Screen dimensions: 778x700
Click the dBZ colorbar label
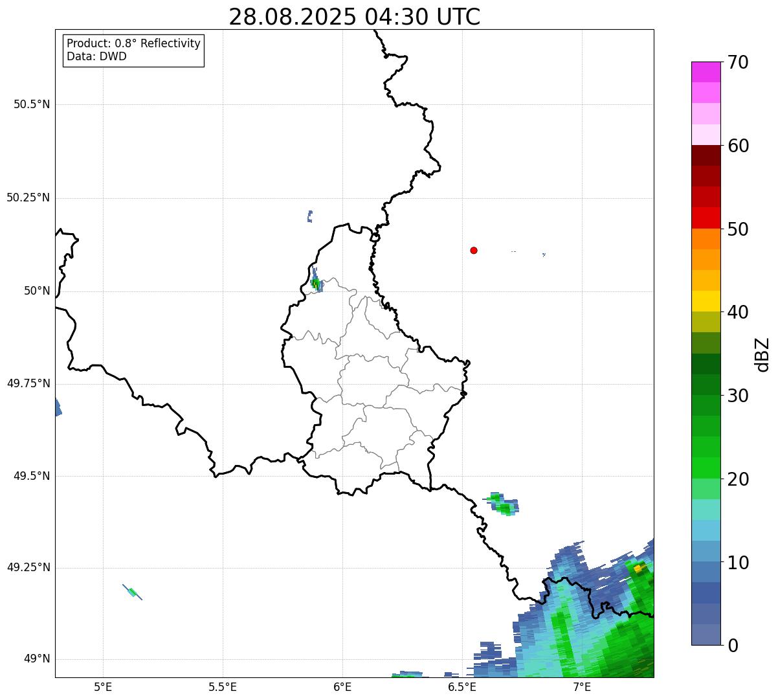coord(762,354)
